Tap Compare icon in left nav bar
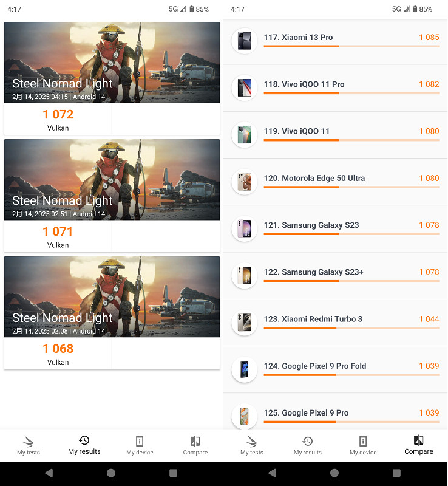The image size is (448, 486). click(x=195, y=441)
